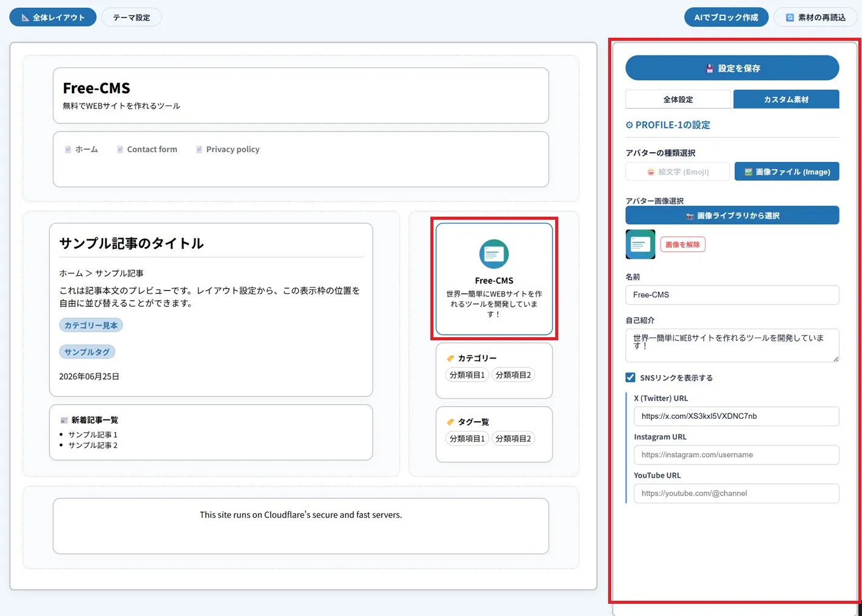862x616 pixels.
Task: Click 分類項目1 under タグ一覧
Action: pyautogui.click(x=467, y=438)
